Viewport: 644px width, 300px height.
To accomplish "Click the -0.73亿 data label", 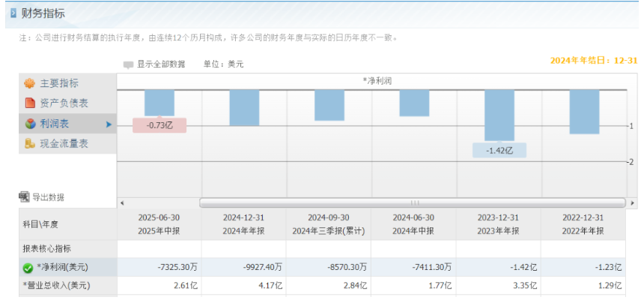I will (x=159, y=125).
